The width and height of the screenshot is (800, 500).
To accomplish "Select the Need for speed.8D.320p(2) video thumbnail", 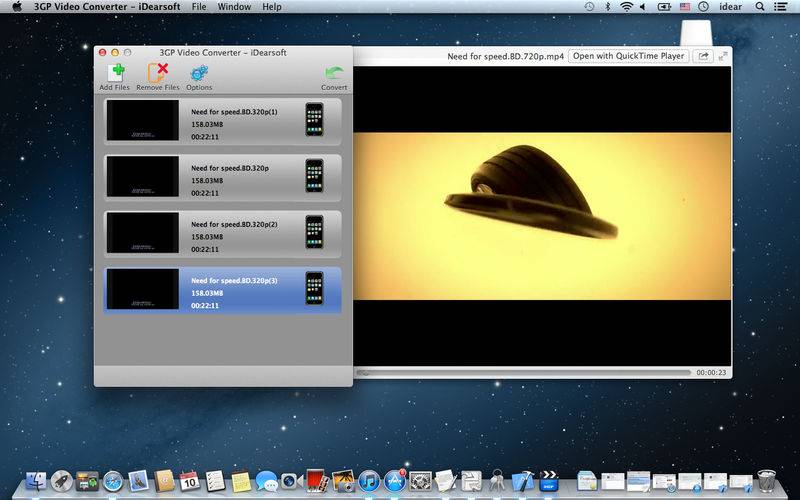I will point(143,233).
